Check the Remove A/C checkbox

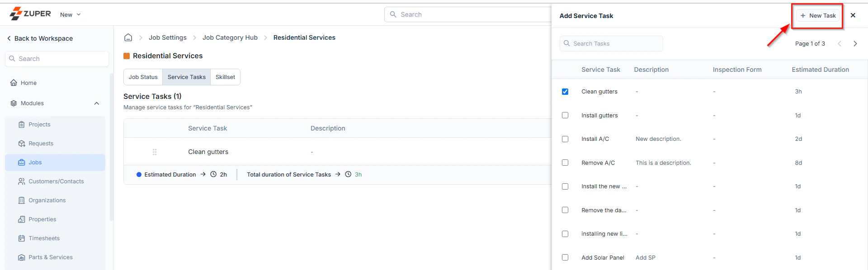click(565, 163)
